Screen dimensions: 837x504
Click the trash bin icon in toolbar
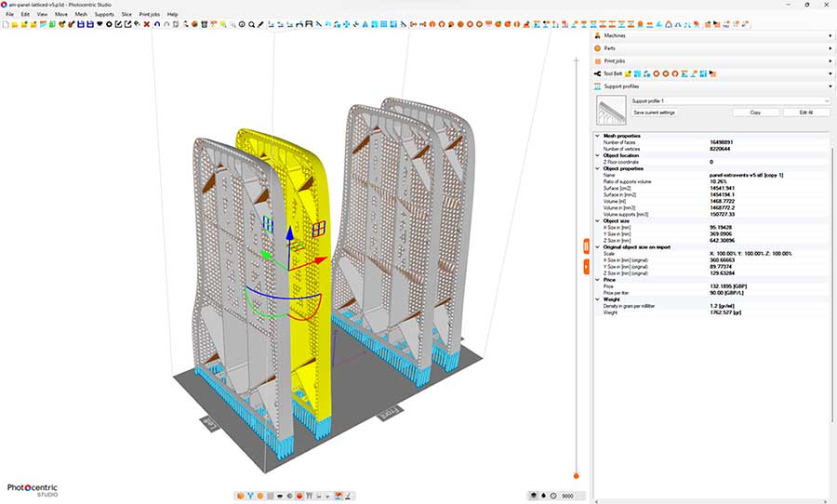[x=204, y=24]
